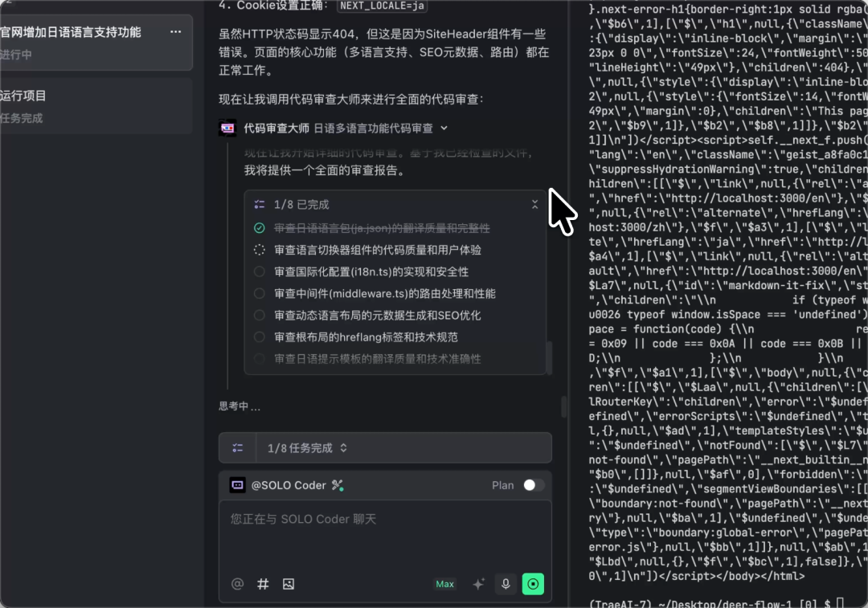Viewport: 868px width, 608px height.
Task: Select the task 官网增加日语语言支持功能
Action: (95, 43)
